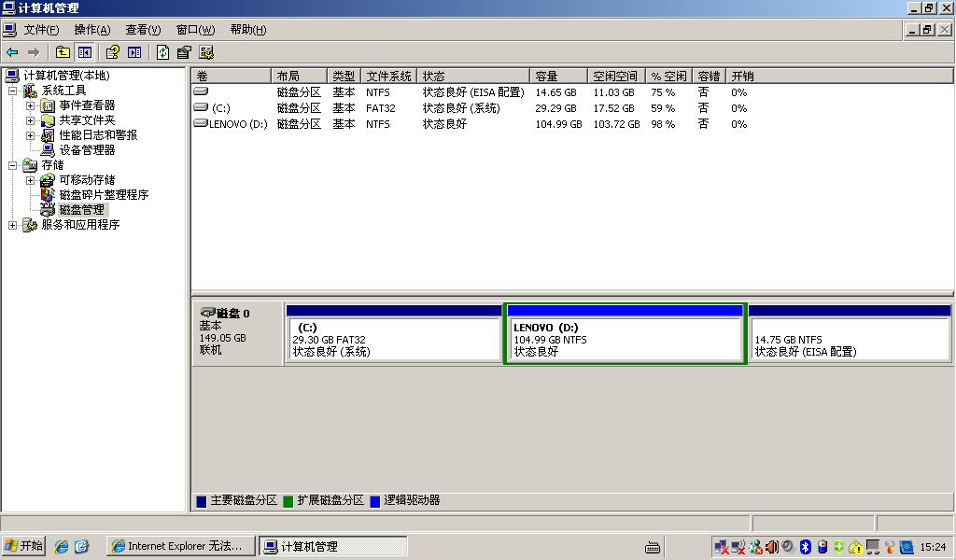The width and height of the screenshot is (956, 560).
Task: Collapse the 系统工具 tree node
Action: [x=12, y=91]
